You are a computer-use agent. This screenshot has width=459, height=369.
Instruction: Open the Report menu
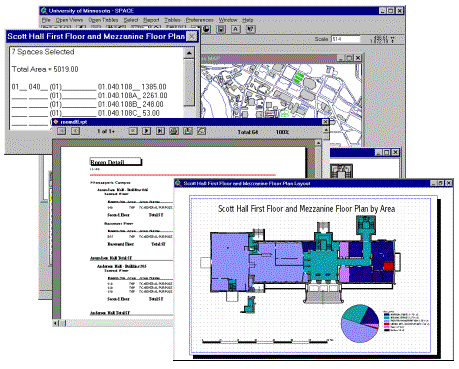(151, 20)
